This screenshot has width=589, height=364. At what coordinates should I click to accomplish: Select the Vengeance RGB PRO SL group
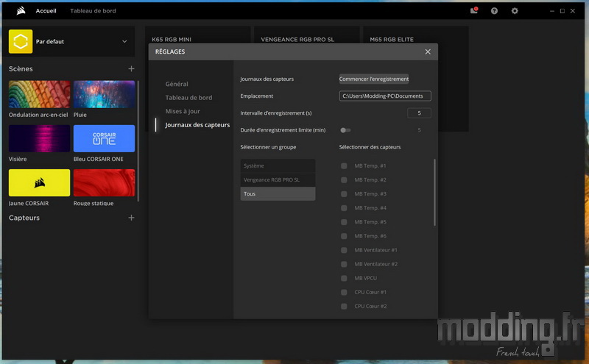click(278, 179)
